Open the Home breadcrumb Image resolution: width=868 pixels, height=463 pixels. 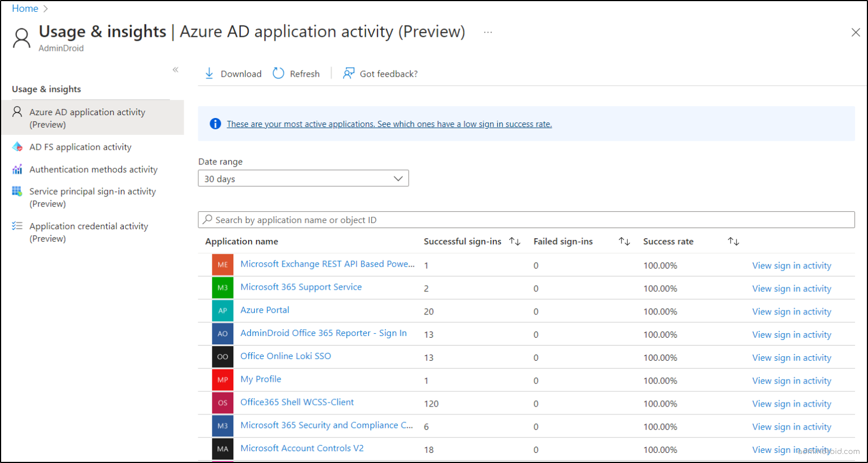coord(25,8)
